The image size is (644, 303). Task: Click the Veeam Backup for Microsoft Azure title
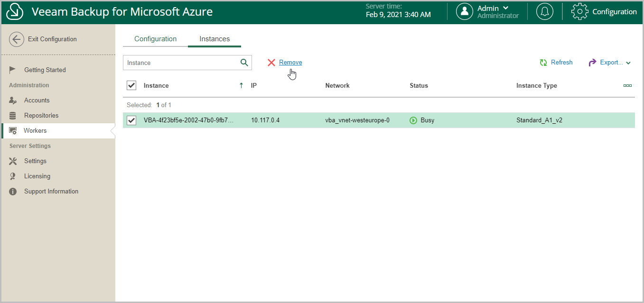pyautogui.click(x=122, y=12)
